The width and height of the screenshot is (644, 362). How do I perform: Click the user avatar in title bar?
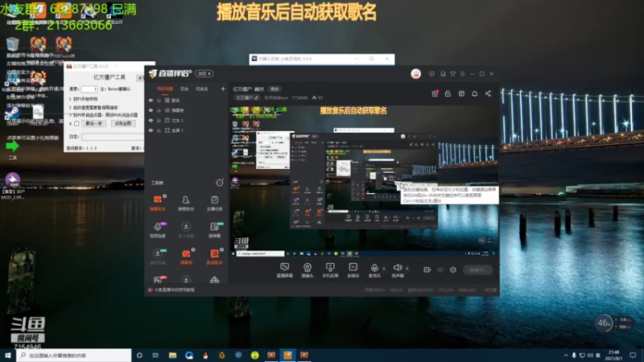pyautogui.click(x=415, y=74)
